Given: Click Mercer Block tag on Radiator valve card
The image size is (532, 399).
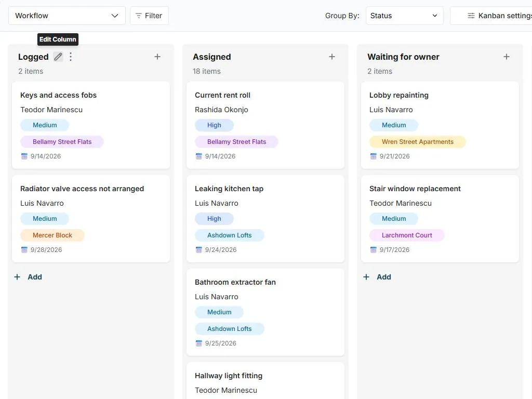Looking at the screenshot, I should (52, 235).
